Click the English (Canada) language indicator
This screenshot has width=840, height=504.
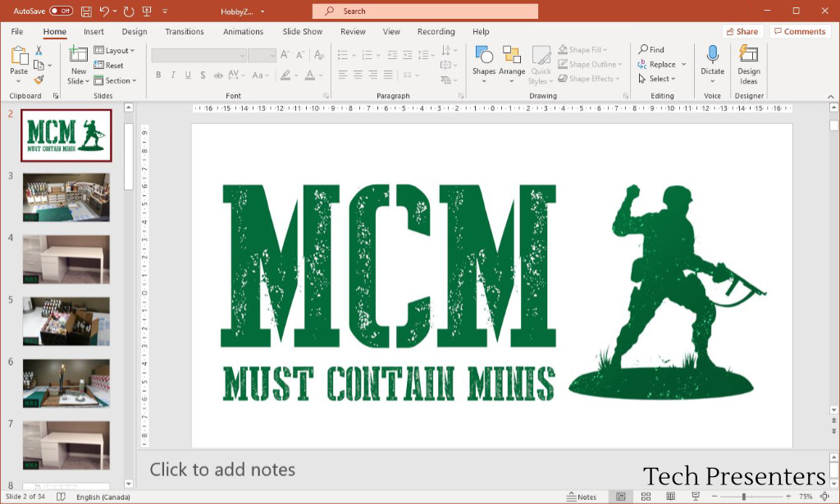pyautogui.click(x=103, y=497)
